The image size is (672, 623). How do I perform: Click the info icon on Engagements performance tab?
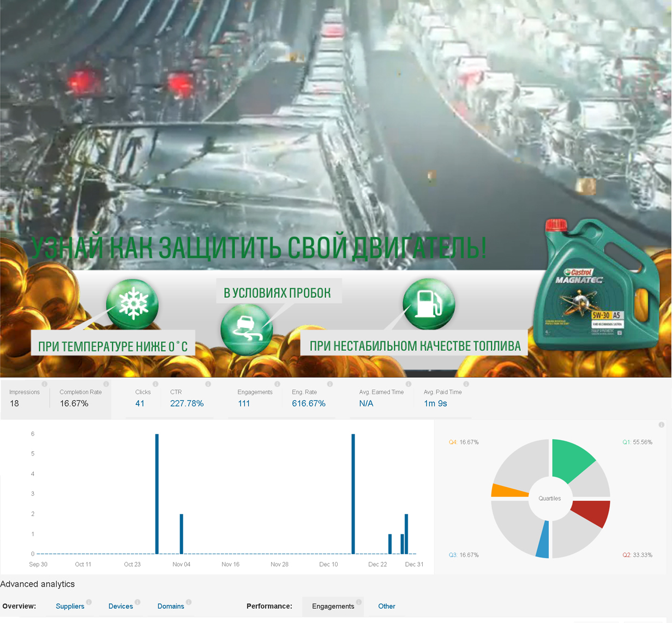[x=358, y=602]
